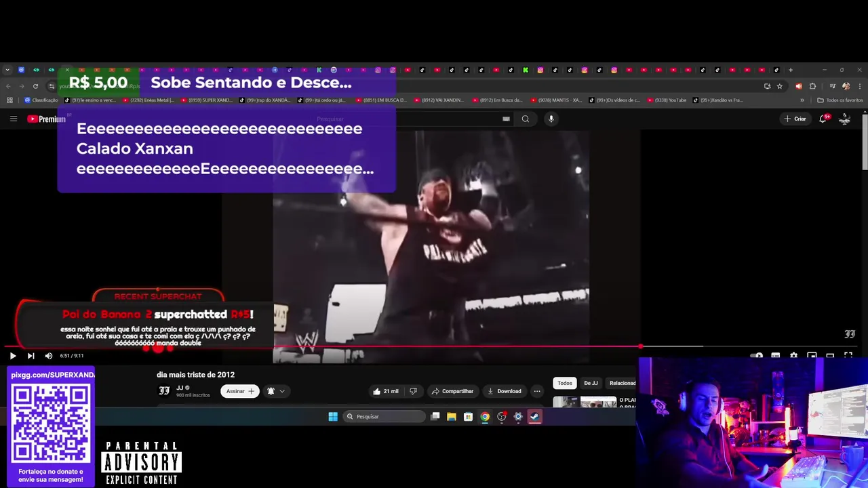
Task: Open on-screen keyboard icon in search box
Action: 506,119
